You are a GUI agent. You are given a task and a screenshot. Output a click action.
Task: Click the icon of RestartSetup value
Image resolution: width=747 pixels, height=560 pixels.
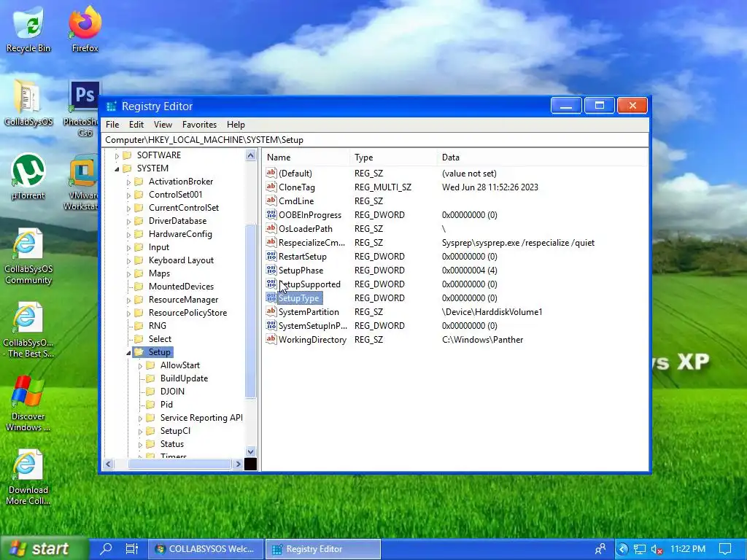coord(271,256)
